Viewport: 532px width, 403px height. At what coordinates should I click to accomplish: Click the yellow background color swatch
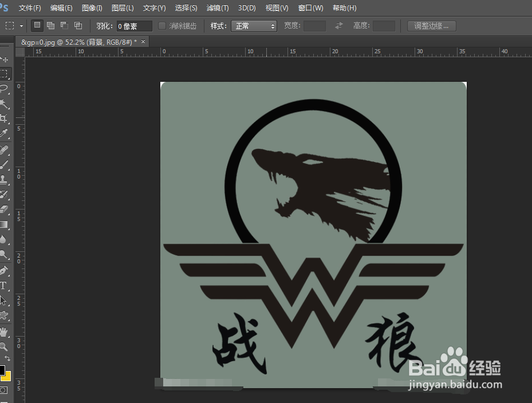[x=7, y=377]
